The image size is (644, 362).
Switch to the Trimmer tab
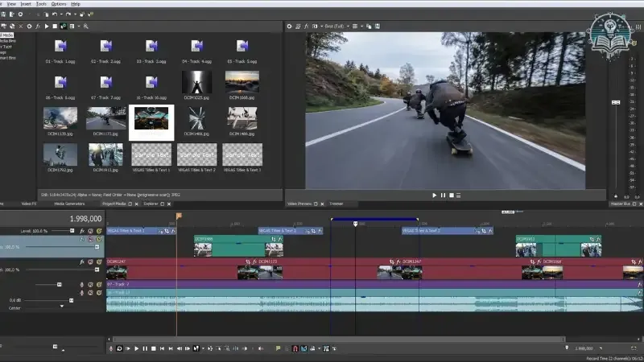click(x=336, y=204)
